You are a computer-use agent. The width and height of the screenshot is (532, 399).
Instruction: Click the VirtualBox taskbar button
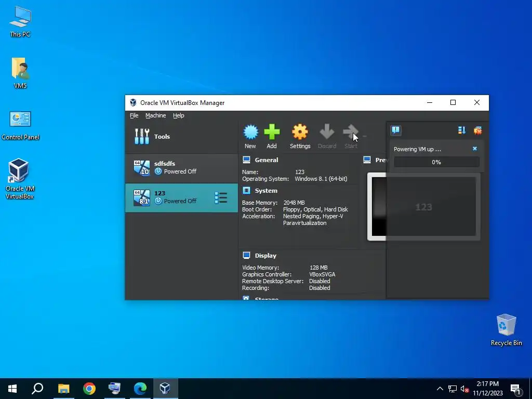[165, 389]
